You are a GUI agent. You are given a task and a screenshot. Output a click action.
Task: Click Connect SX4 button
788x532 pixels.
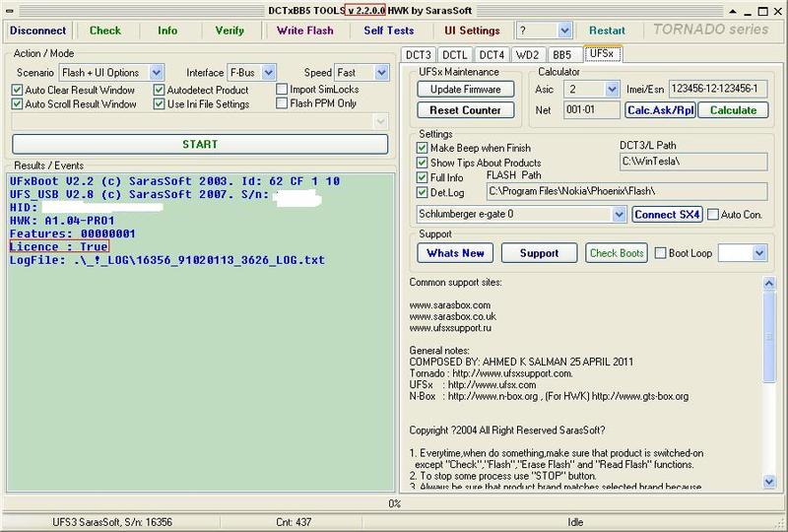(x=667, y=215)
